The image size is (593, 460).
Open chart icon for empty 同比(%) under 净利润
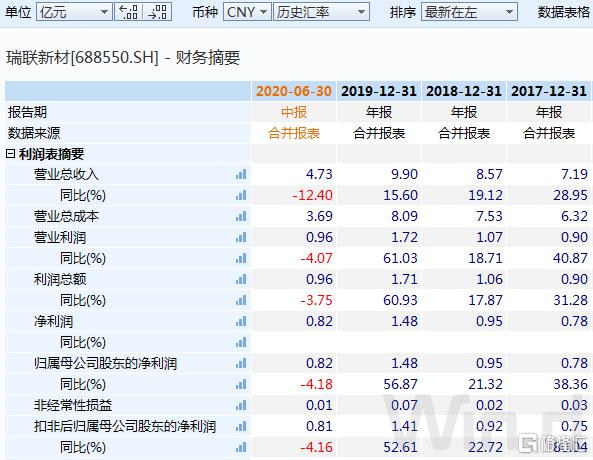pyautogui.click(x=241, y=343)
